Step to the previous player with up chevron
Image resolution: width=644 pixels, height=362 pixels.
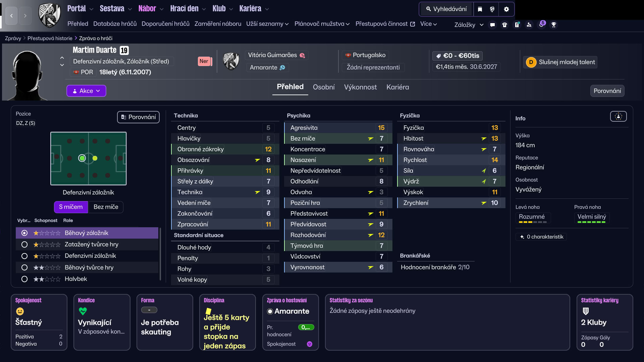point(62,58)
